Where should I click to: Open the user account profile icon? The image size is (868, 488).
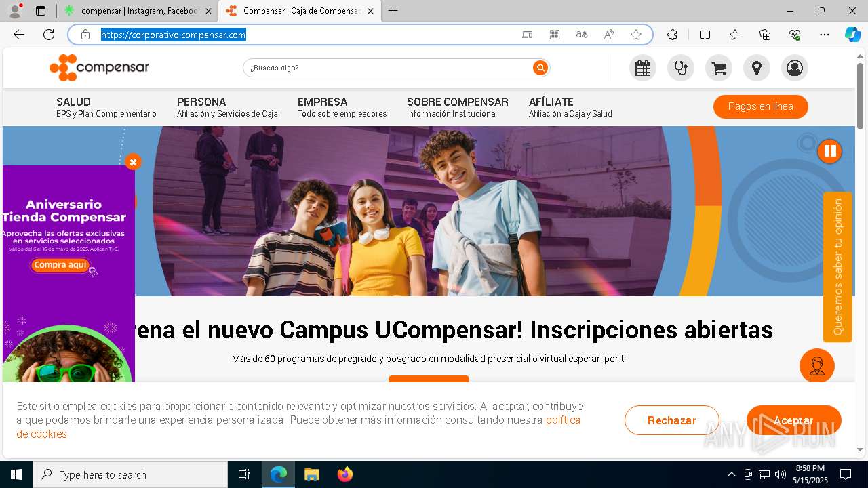click(x=795, y=68)
